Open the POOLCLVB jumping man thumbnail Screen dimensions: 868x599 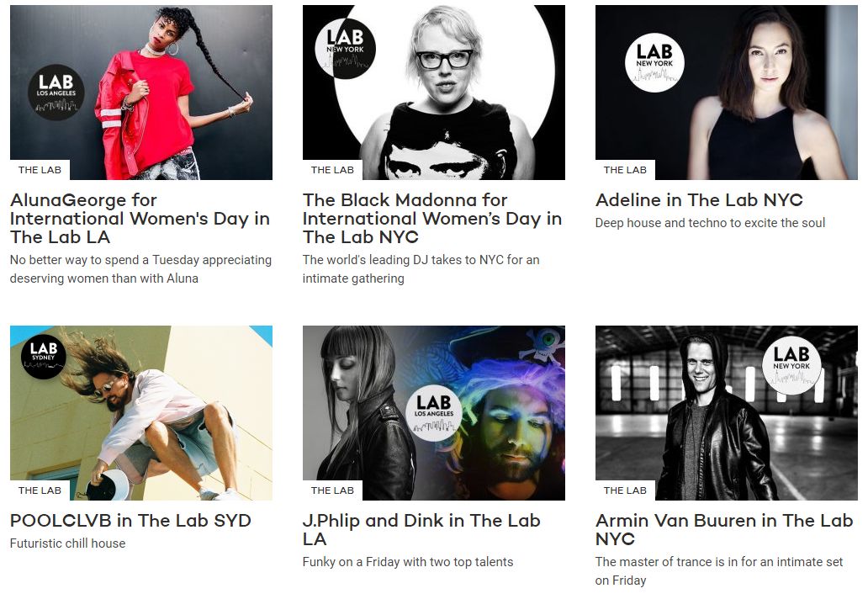pos(141,413)
